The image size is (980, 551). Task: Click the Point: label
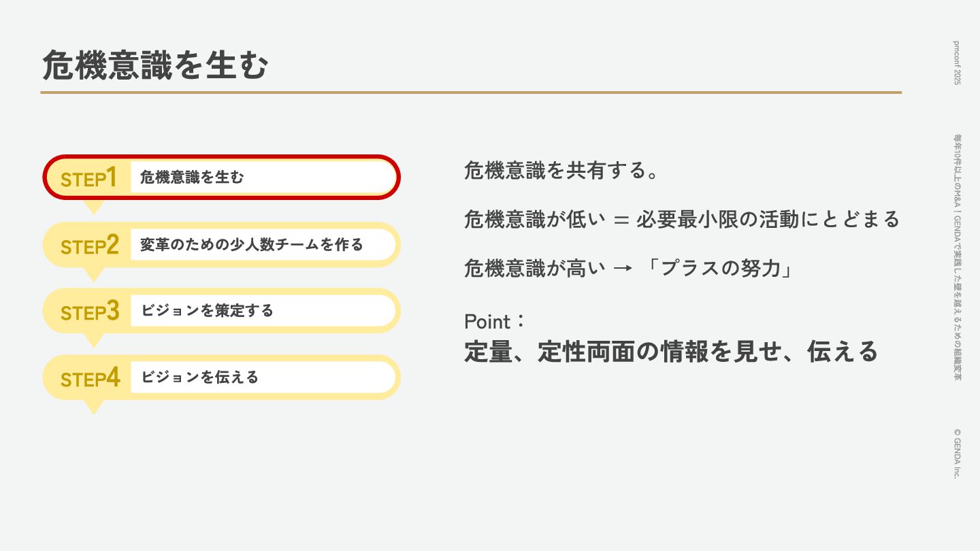[x=494, y=320]
